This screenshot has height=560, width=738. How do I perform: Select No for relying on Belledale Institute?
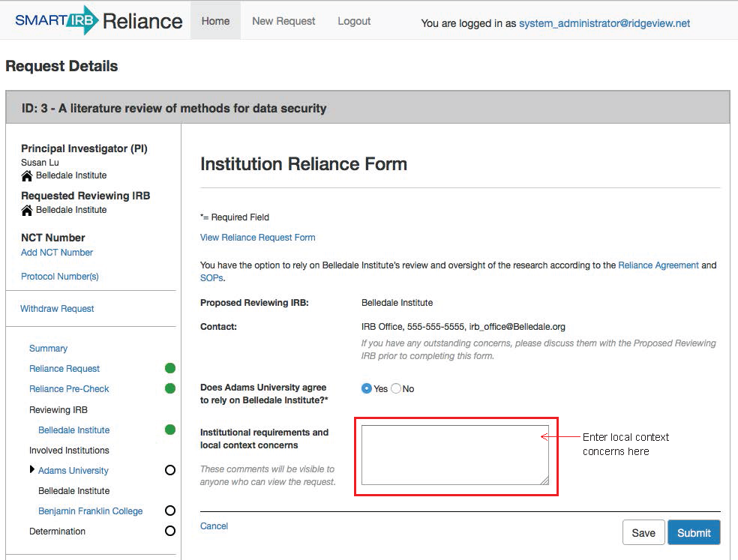tap(396, 388)
